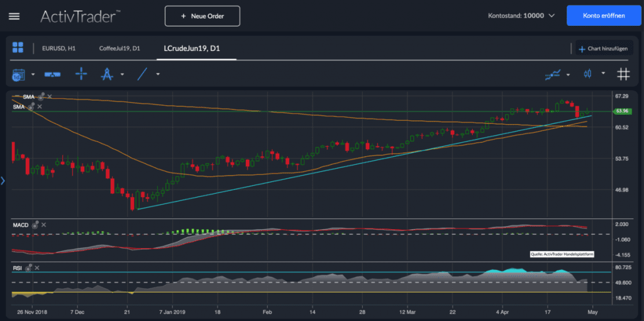This screenshot has height=321, width=644.
Task: Click the 1d timeframe calendar icon
Action: point(18,74)
